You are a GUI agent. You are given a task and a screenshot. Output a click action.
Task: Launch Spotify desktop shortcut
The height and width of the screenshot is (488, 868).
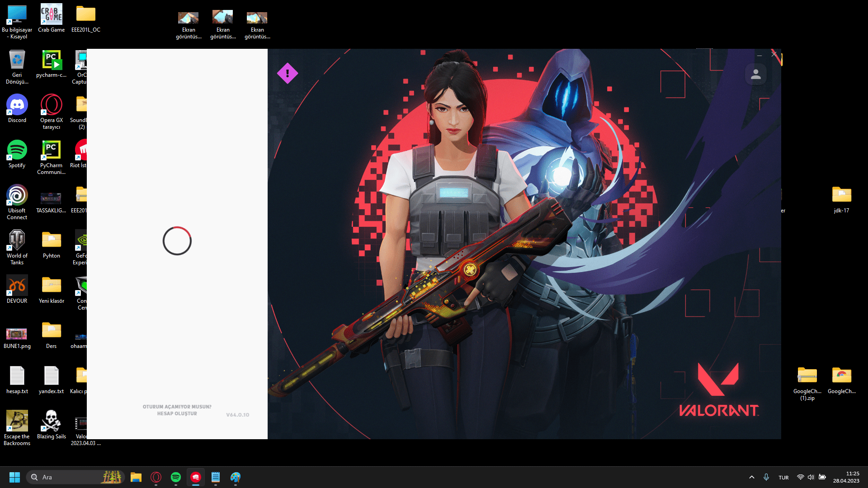pos(17,154)
